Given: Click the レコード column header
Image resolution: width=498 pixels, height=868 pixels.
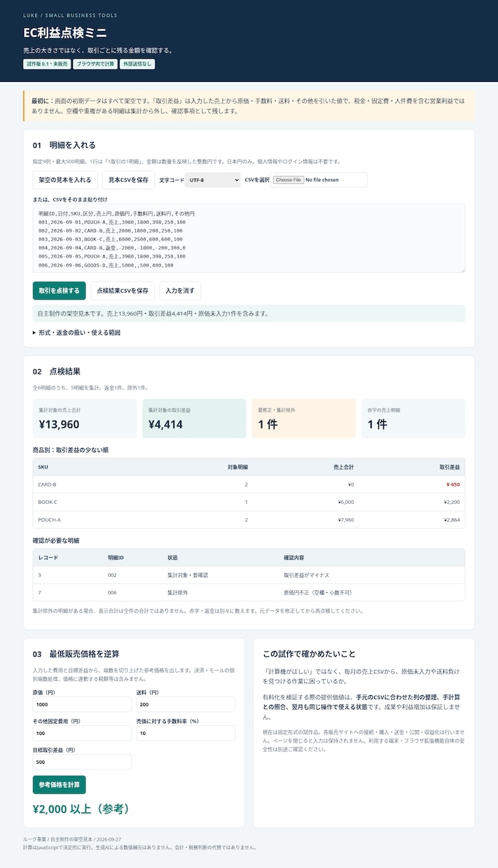Looking at the screenshot, I should click(48, 557).
